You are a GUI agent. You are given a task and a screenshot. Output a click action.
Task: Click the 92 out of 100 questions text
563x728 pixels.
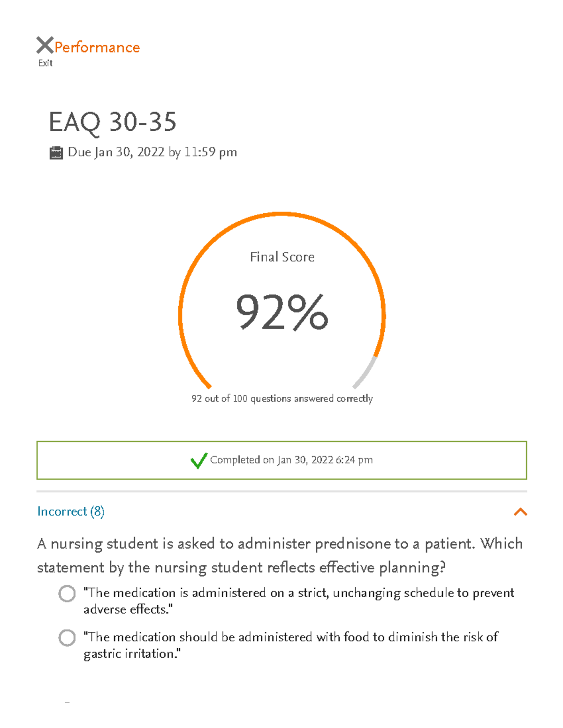click(282, 398)
